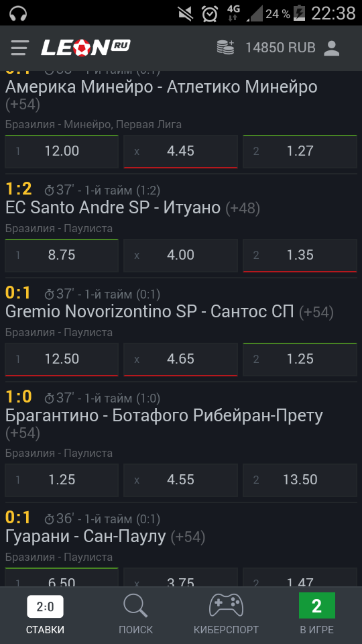362x644 pixels.
Task: Select odds 12.00 on America Mineiro win
Action: (62, 151)
